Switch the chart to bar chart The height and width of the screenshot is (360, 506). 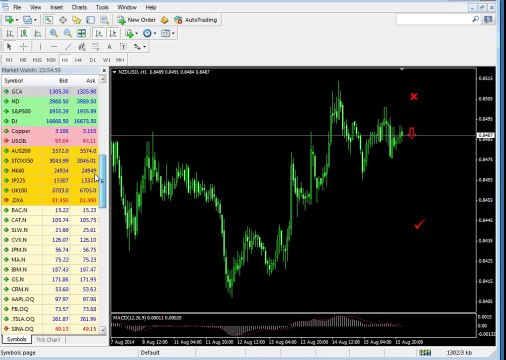click(x=10, y=33)
